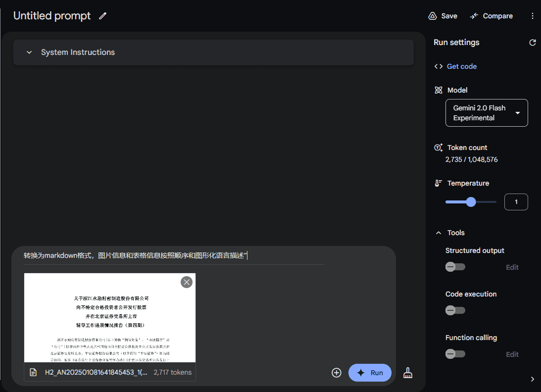Click the Model icon
This screenshot has height=392, width=541.
tap(438, 90)
